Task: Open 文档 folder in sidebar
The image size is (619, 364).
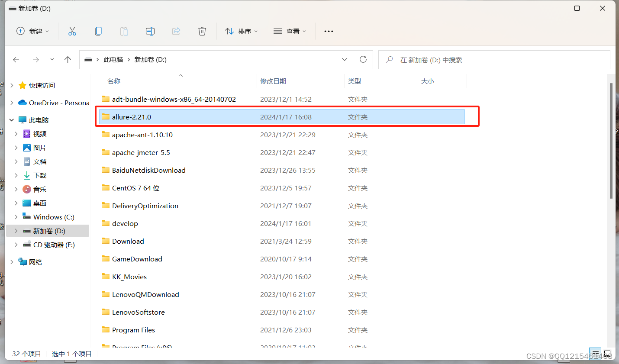Action: click(x=40, y=161)
